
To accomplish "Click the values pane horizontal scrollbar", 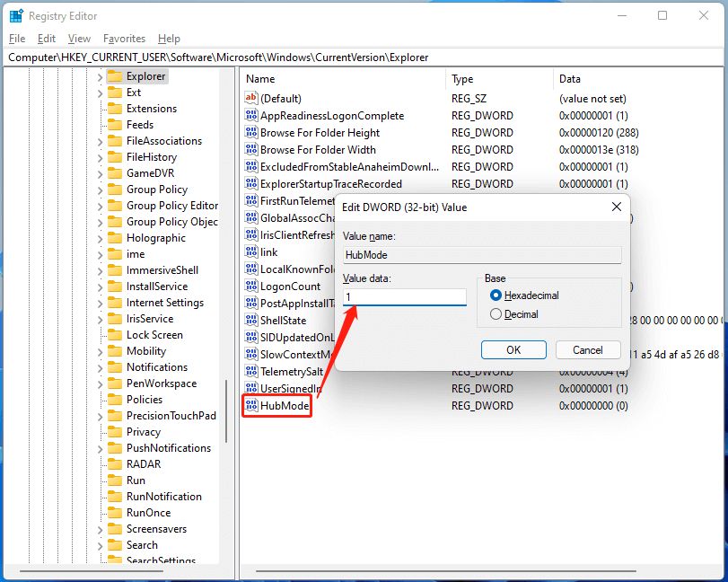I will pyautogui.click(x=446, y=571).
